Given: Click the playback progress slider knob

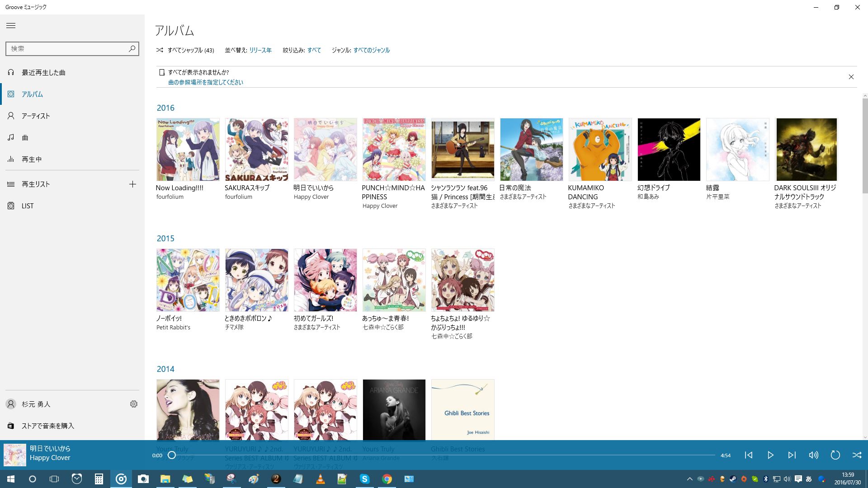Looking at the screenshot, I should point(172,455).
